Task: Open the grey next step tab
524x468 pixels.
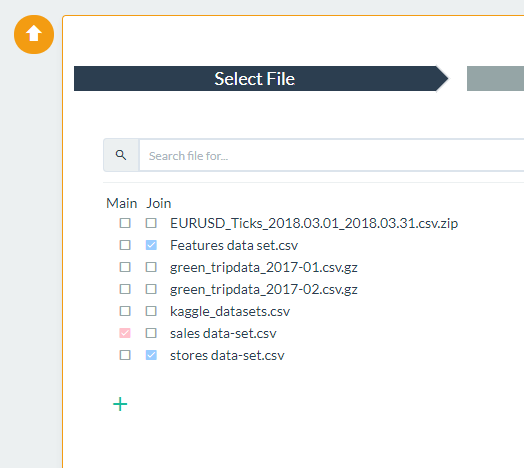Action: click(495, 79)
